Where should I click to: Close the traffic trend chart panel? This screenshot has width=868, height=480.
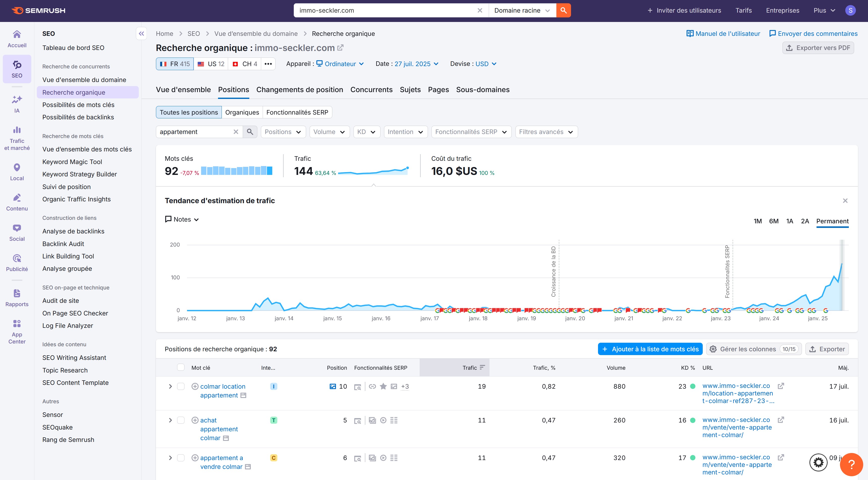(x=845, y=201)
